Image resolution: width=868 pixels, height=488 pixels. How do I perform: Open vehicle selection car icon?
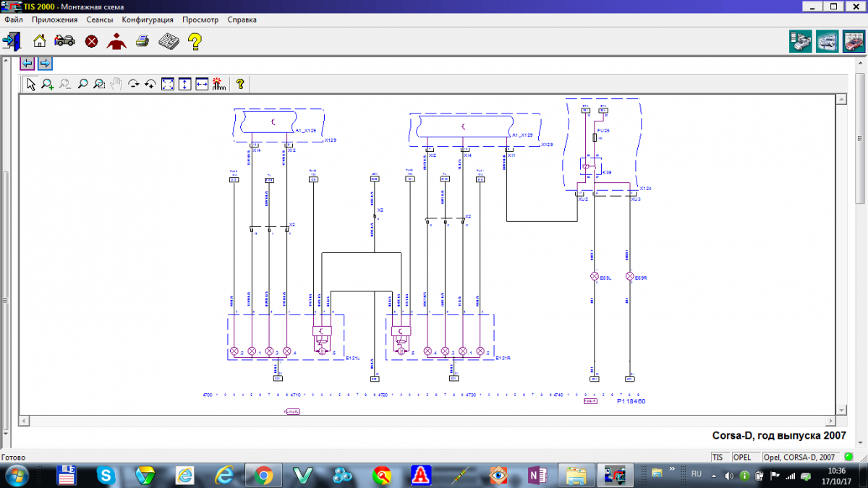64,40
